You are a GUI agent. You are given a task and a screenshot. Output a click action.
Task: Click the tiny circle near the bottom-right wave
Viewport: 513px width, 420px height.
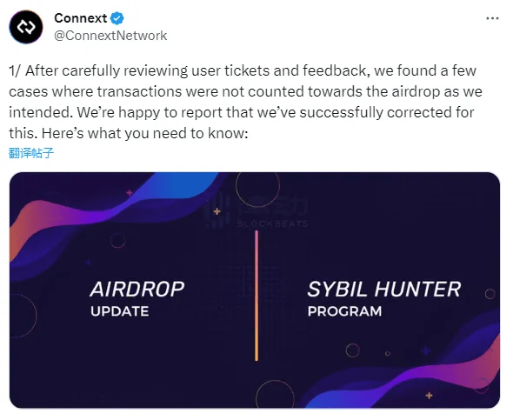(388, 354)
